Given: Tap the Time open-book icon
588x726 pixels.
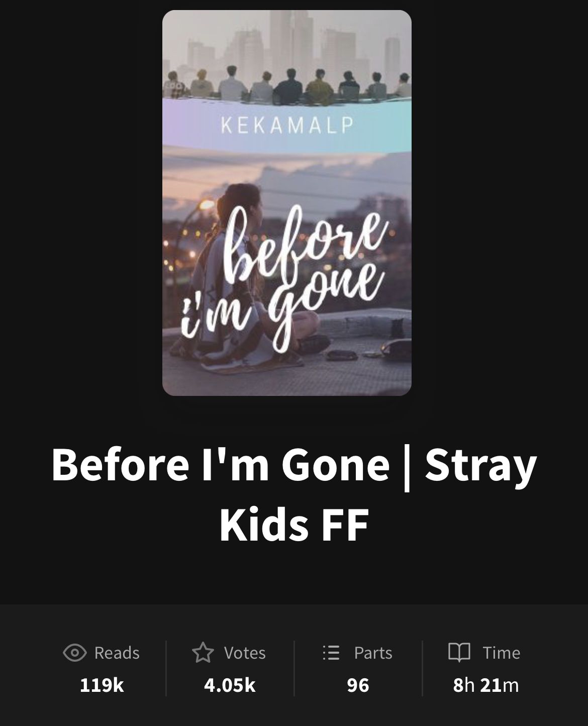Looking at the screenshot, I should [459, 652].
